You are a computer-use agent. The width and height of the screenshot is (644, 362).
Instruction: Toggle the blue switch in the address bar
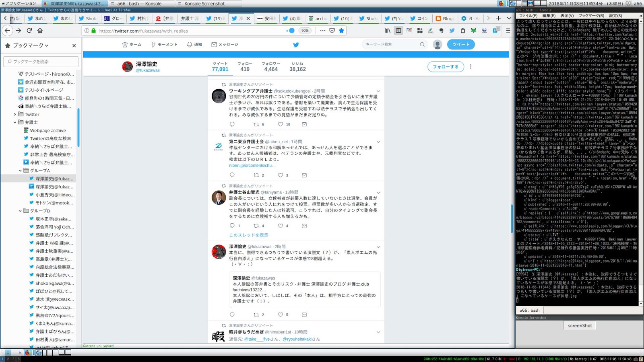[291, 31]
